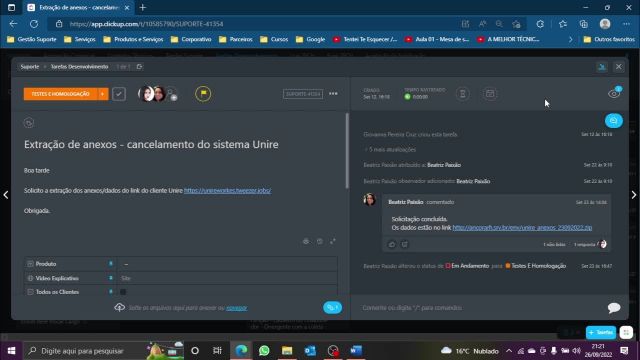The width and height of the screenshot is (640, 360).
Task: Click the navegar link to browse files
Action: point(236,308)
